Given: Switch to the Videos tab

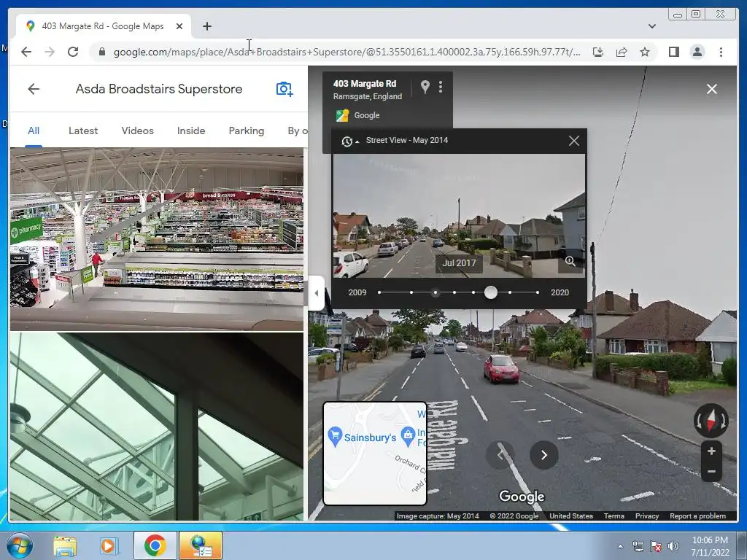Looking at the screenshot, I should click(x=137, y=131).
